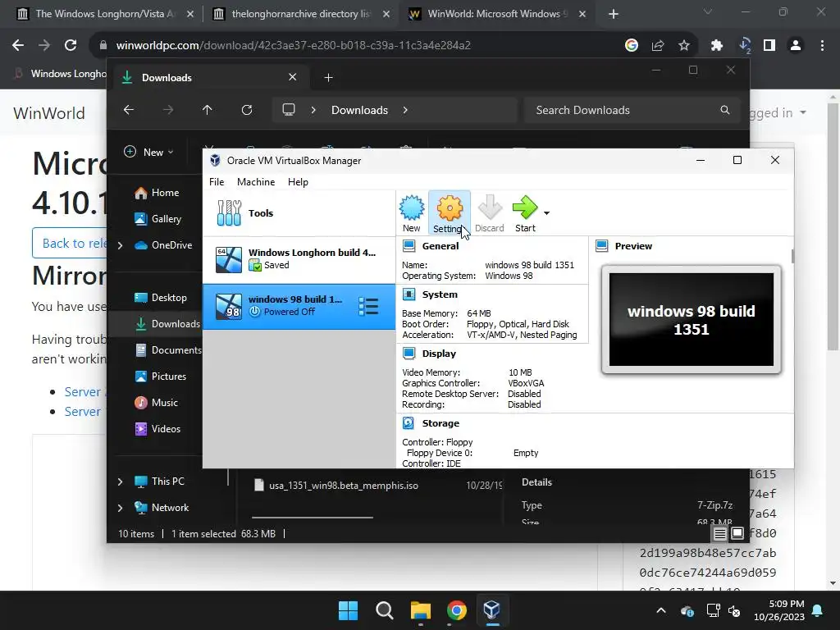The height and width of the screenshot is (630, 840).
Task: Open Chrome downloads icon
Action: click(x=744, y=46)
